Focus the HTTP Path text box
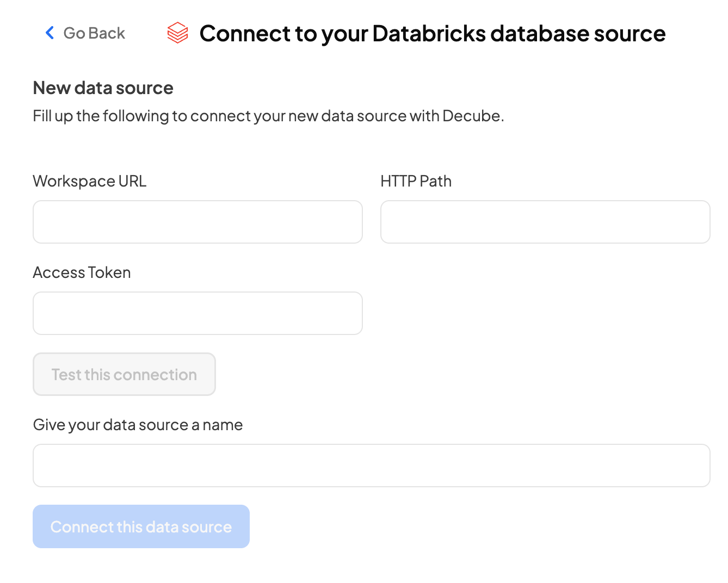 coord(545,222)
